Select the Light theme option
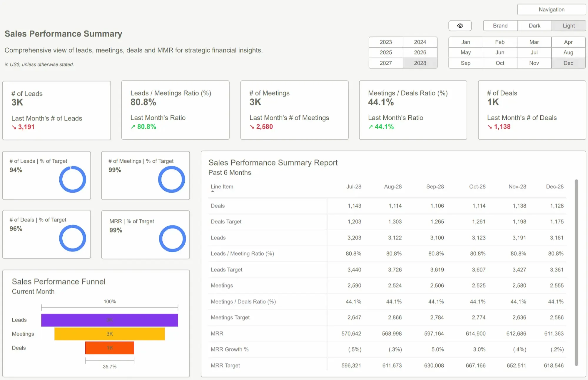Viewport: 588px width, 380px height. (x=569, y=26)
